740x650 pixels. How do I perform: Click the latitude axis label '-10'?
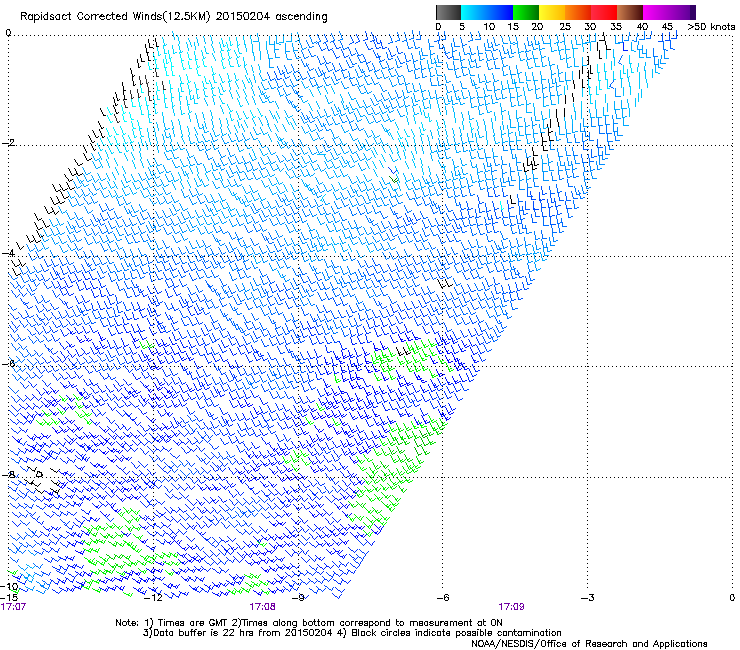(10, 587)
